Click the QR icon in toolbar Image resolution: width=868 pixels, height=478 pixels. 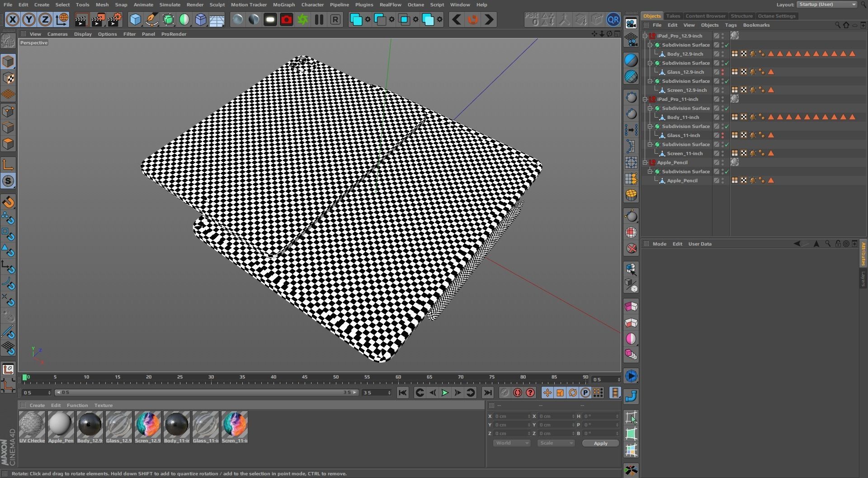coord(613,19)
